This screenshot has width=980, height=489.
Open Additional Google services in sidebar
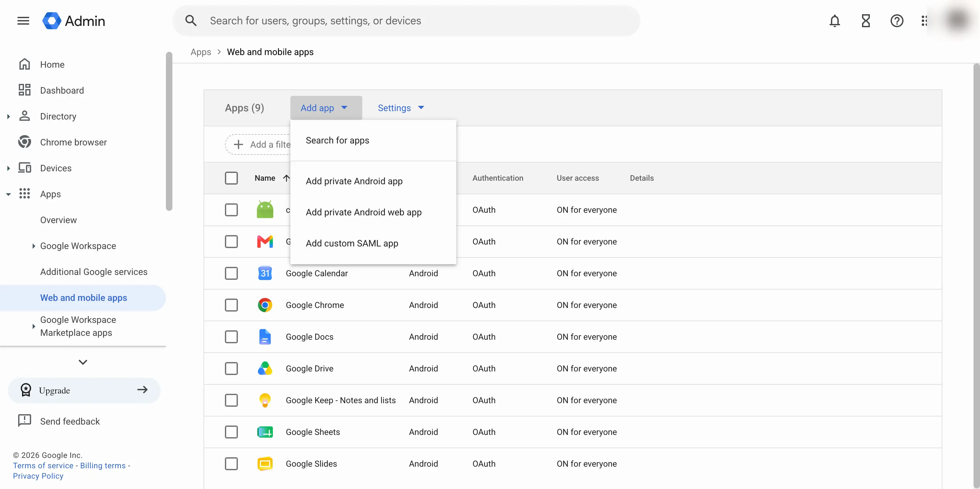(94, 271)
